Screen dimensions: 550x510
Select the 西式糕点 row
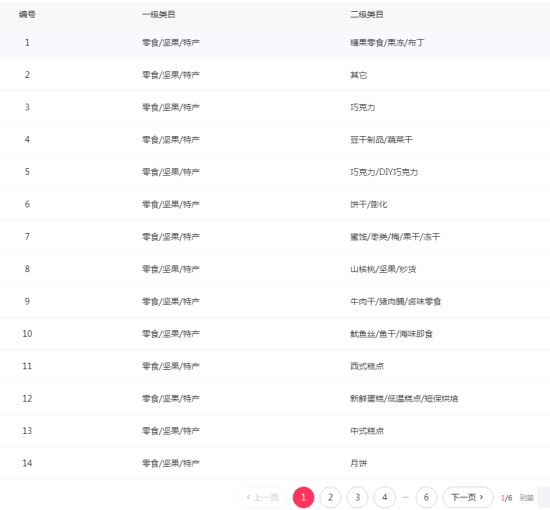(x=275, y=366)
